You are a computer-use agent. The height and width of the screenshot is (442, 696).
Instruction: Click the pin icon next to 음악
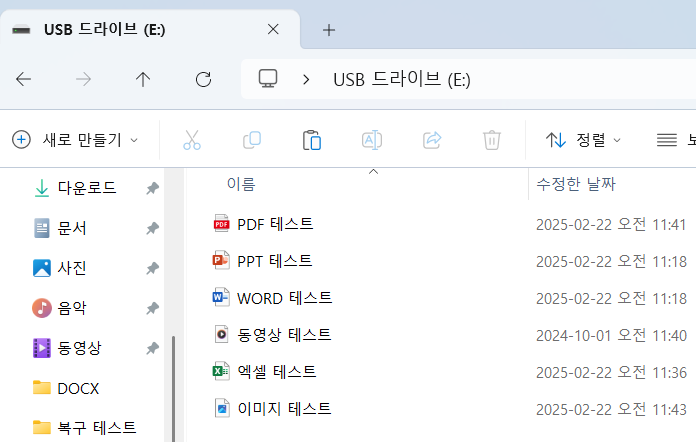(x=152, y=308)
